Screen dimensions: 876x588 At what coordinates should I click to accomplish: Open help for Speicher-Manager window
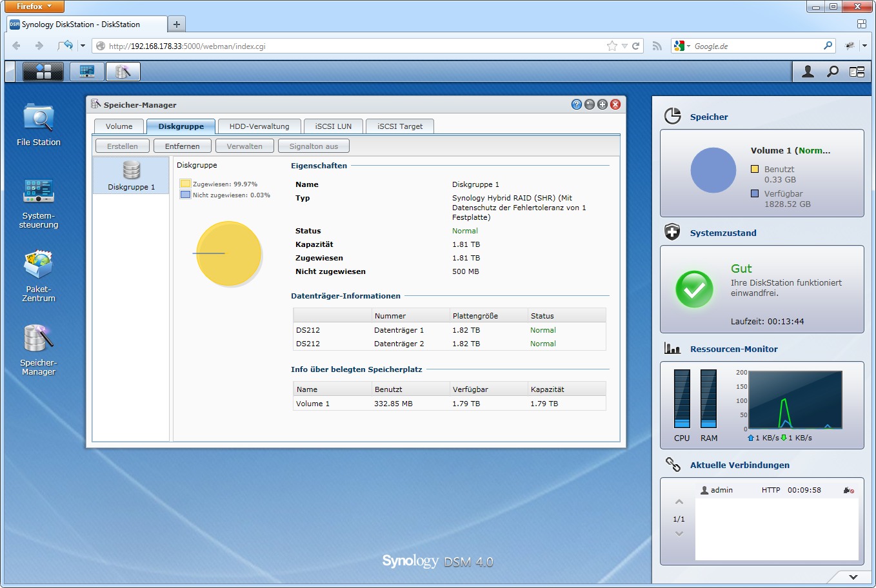tap(577, 104)
